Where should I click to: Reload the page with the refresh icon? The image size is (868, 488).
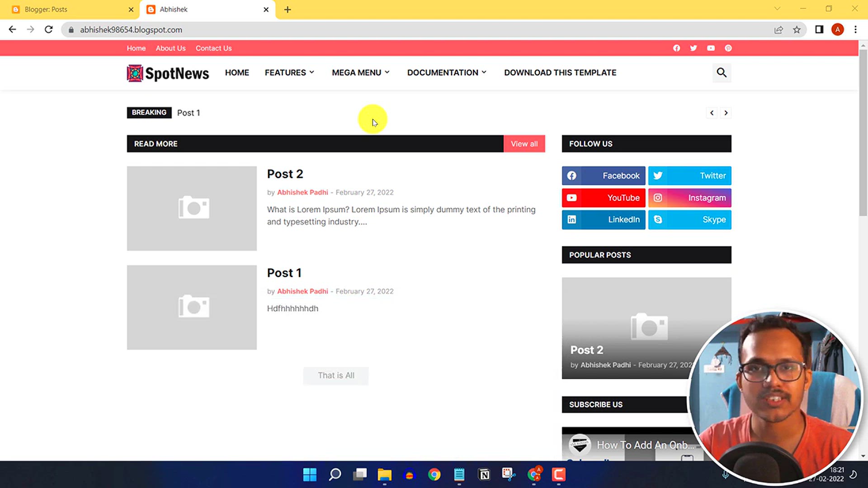point(49,29)
